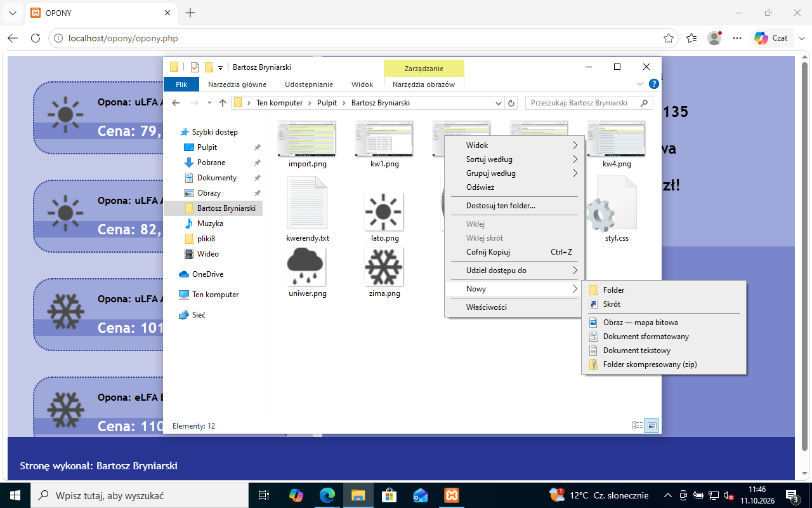
Task: Select the lato.png sun file icon
Action: tap(384, 211)
